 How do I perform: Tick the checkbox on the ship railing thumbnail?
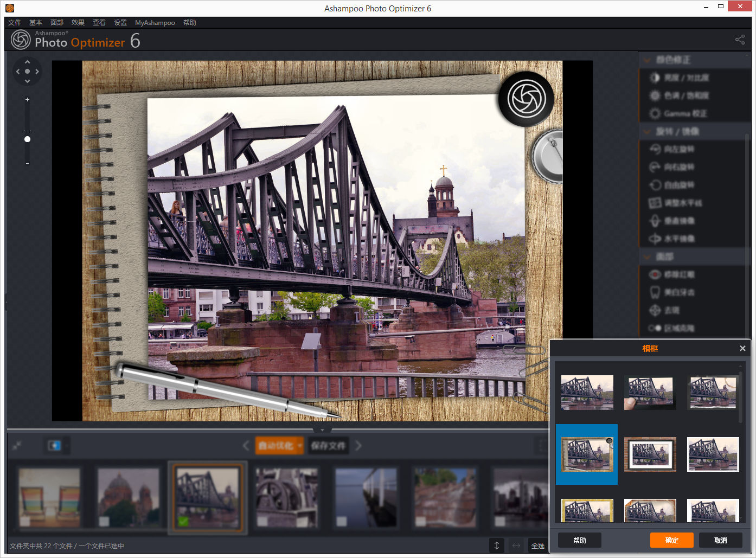[x=341, y=522]
